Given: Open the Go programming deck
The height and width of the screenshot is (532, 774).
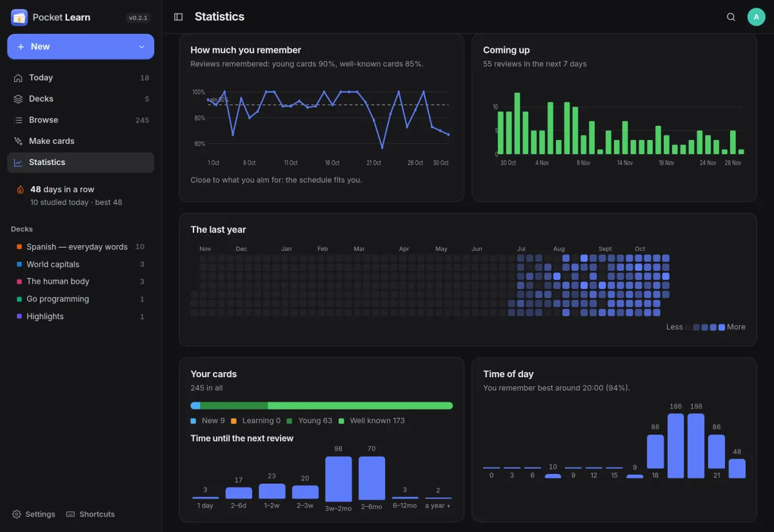Looking at the screenshot, I should [x=81, y=299].
